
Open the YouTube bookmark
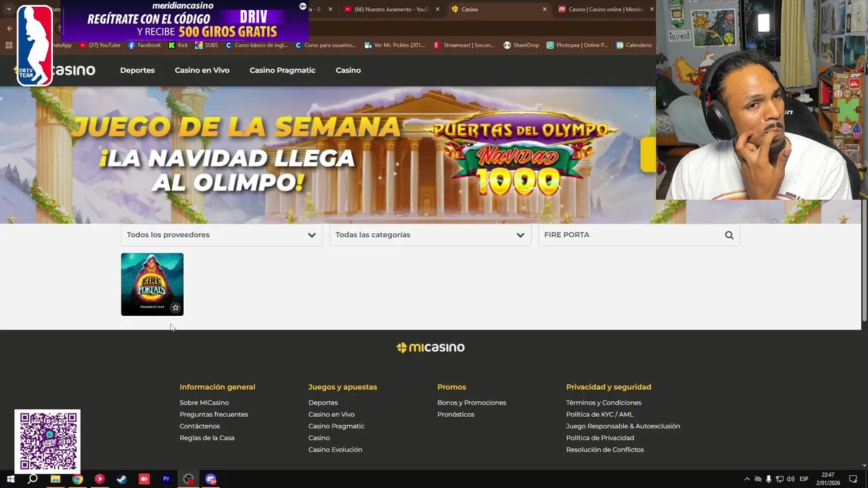(x=100, y=45)
